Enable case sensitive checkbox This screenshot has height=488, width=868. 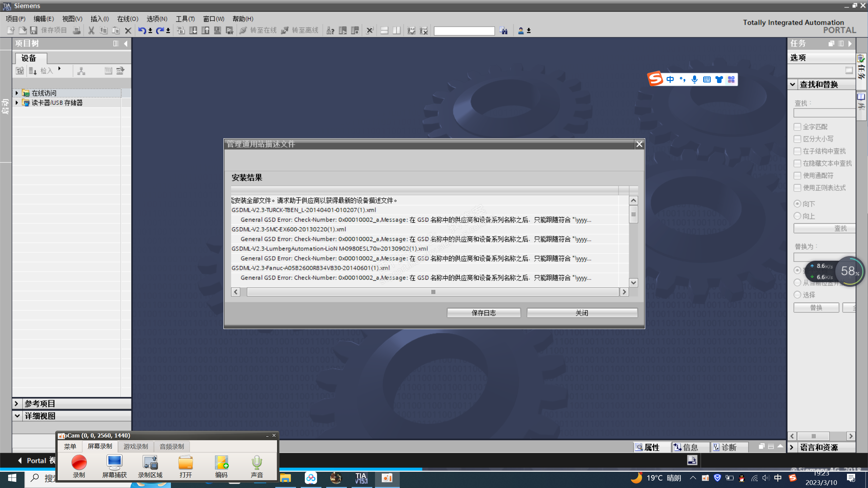click(797, 139)
